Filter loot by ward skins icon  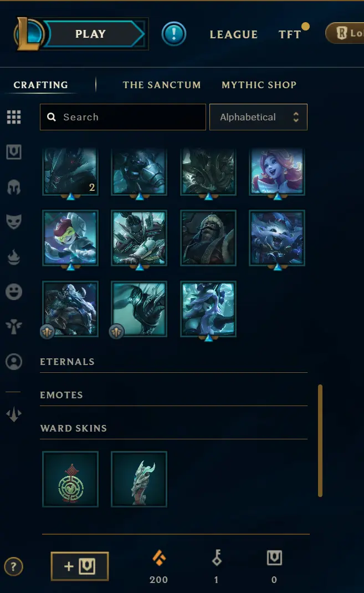[x=14, y=327]
